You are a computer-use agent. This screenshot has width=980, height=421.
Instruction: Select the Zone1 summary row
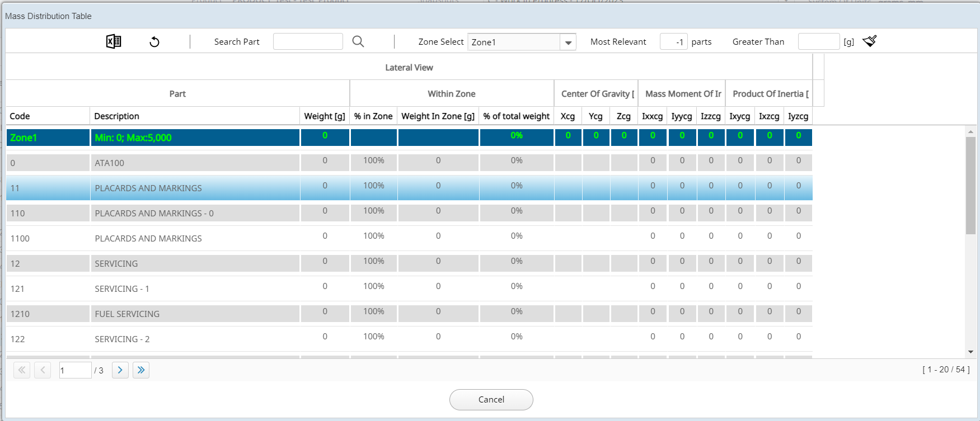pos(134,138)
